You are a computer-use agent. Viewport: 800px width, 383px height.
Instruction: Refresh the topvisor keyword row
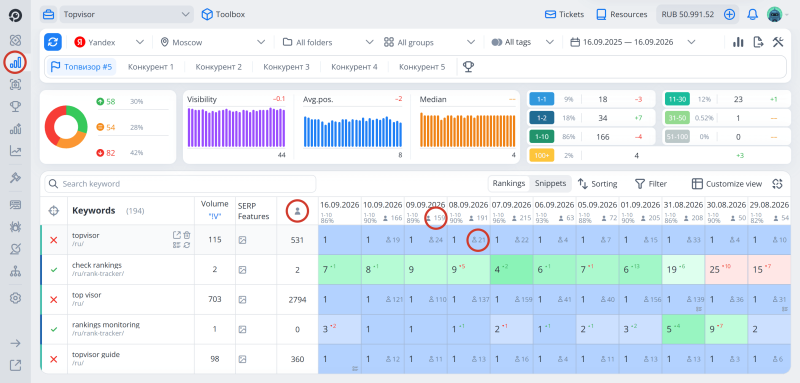coord(187,245)
